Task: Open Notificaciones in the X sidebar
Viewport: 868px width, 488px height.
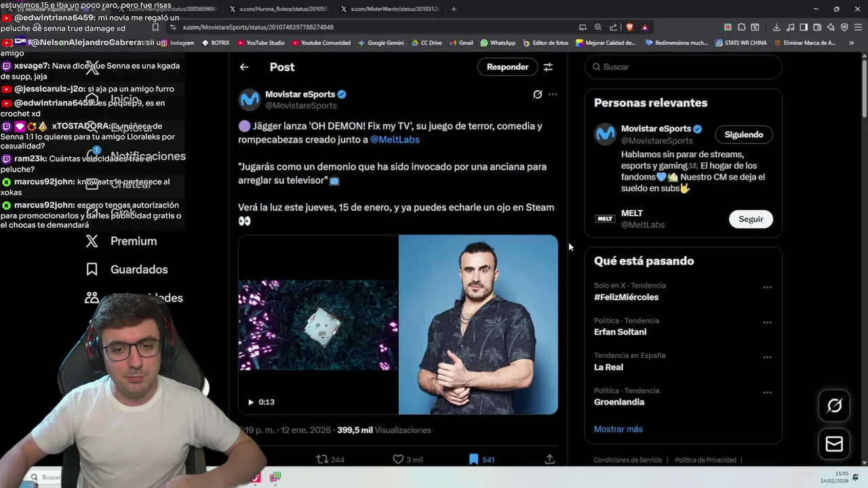Action: [136, 156]
